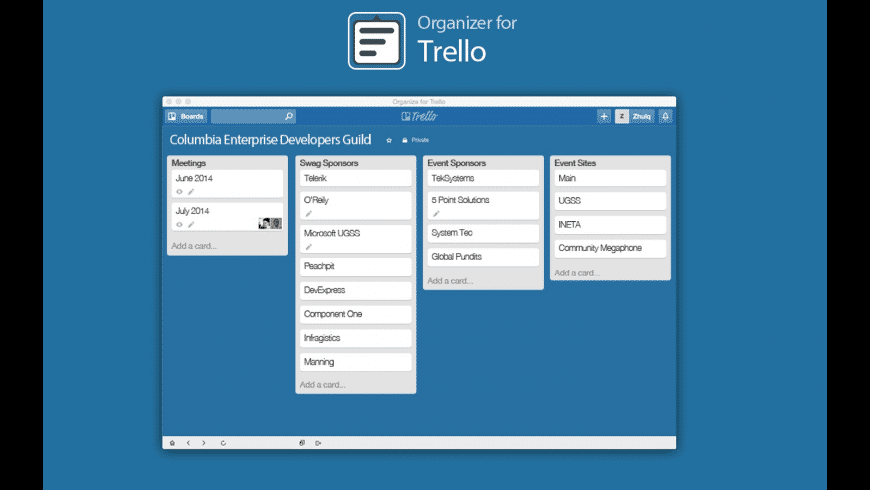
Task: Change the Private visibility setting
Action: click(416, 140)
